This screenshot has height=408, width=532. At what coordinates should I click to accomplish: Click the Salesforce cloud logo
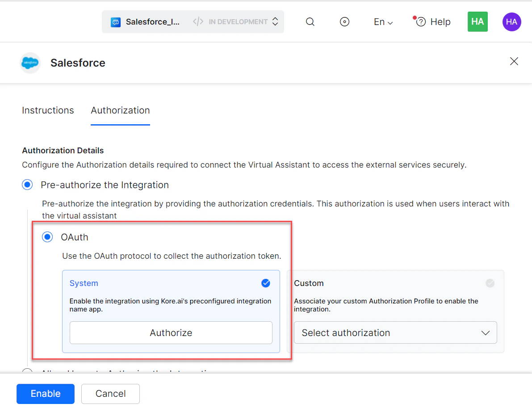29,63
